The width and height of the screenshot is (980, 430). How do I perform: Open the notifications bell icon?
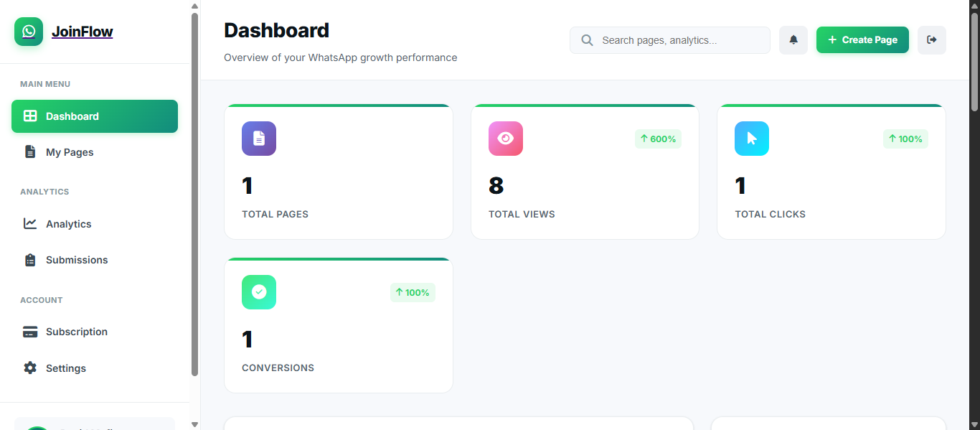793,39
